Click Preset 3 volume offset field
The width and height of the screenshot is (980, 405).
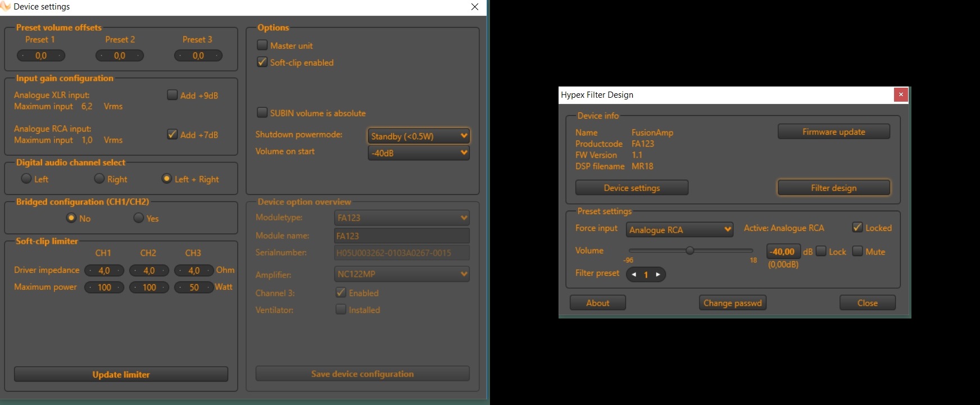tap(198, 56)
